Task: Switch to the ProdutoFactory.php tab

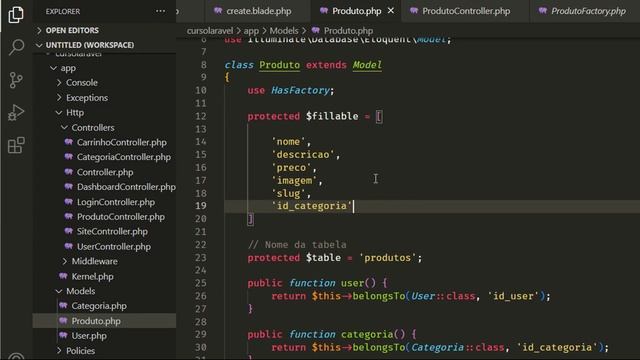Action: click(x=588, y=11)
